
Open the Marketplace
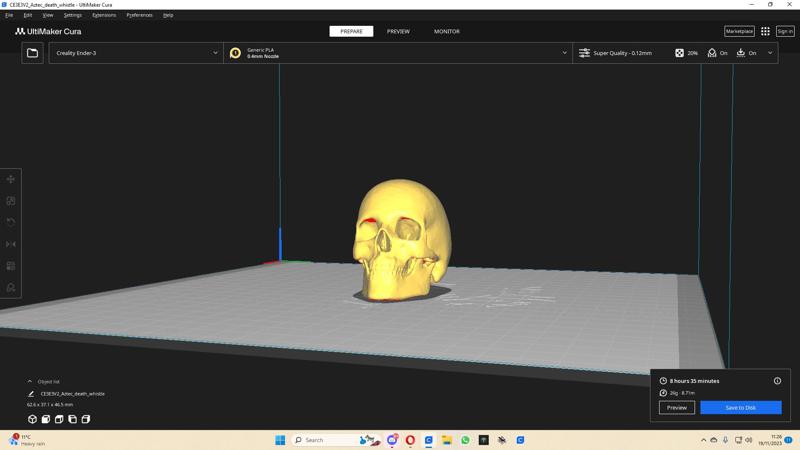point(739,32)
